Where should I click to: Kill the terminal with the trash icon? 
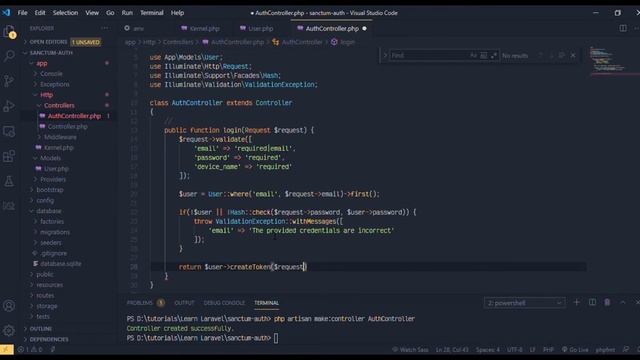[x=607, y=302]
